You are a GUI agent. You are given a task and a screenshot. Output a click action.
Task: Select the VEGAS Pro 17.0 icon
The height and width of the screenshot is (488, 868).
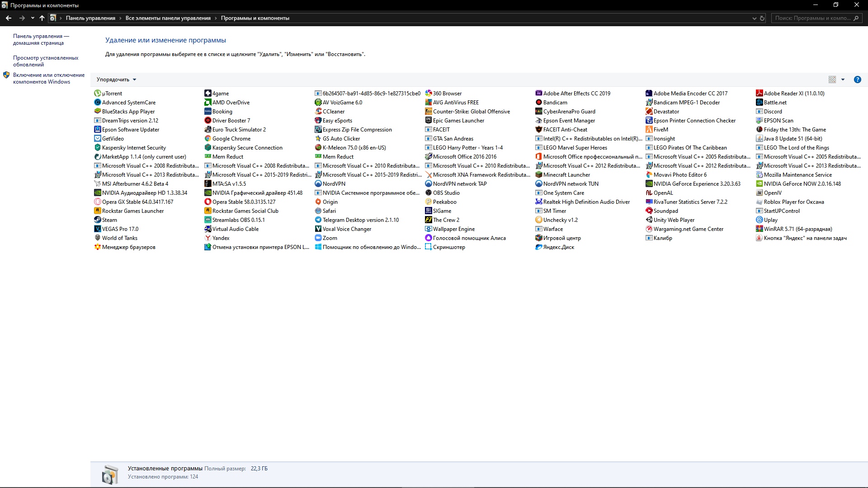pos(97,229)
